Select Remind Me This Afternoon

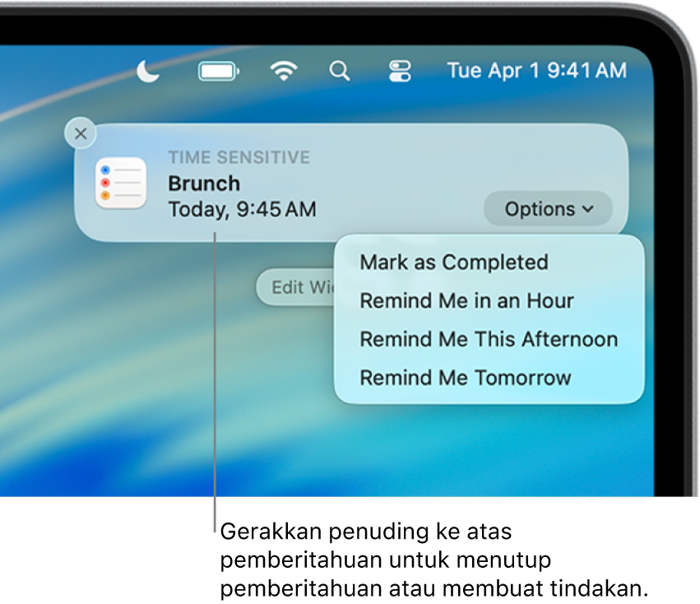pyautogui.click(x=488, y=339)
